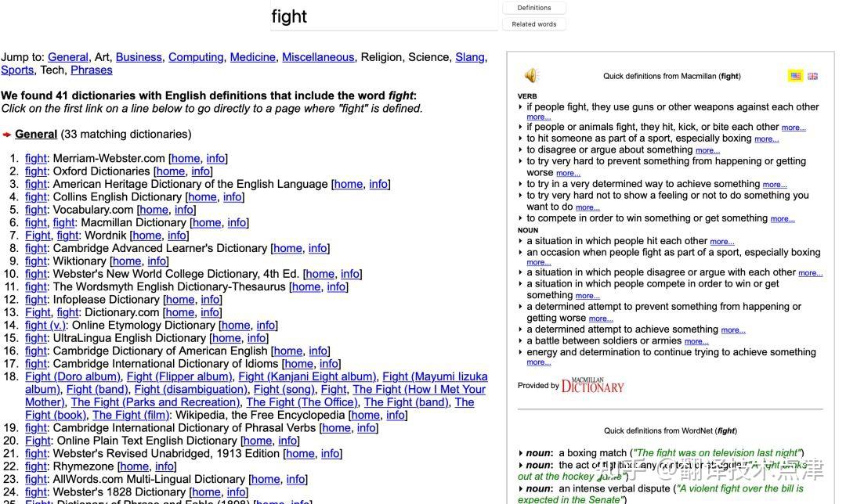Jump to the Slang category
Image resolution: width=846 pixels, height=504 pixels.
tap(470, 57)
